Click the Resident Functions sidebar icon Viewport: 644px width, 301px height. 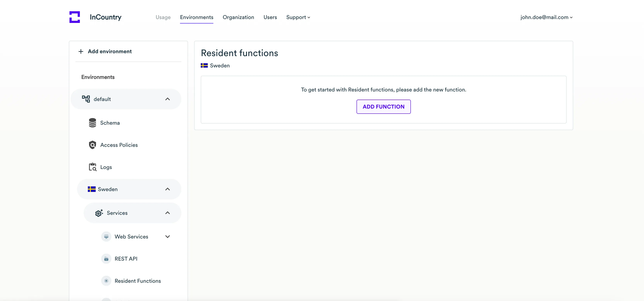[106, 281]
